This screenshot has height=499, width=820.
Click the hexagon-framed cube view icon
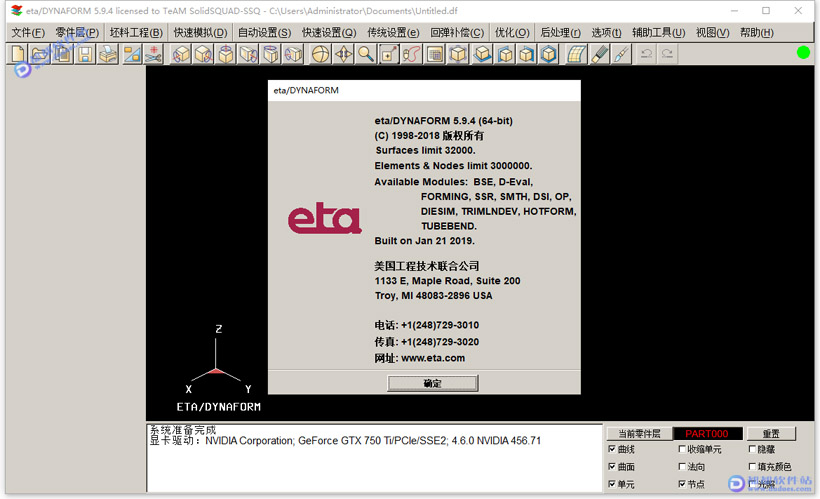pyautogui.click(x=549, y=54)
